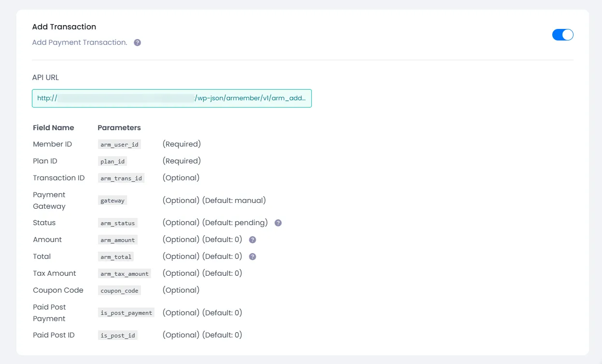Click the Field Name column header
602x364 pixels.
coord(53,127)
